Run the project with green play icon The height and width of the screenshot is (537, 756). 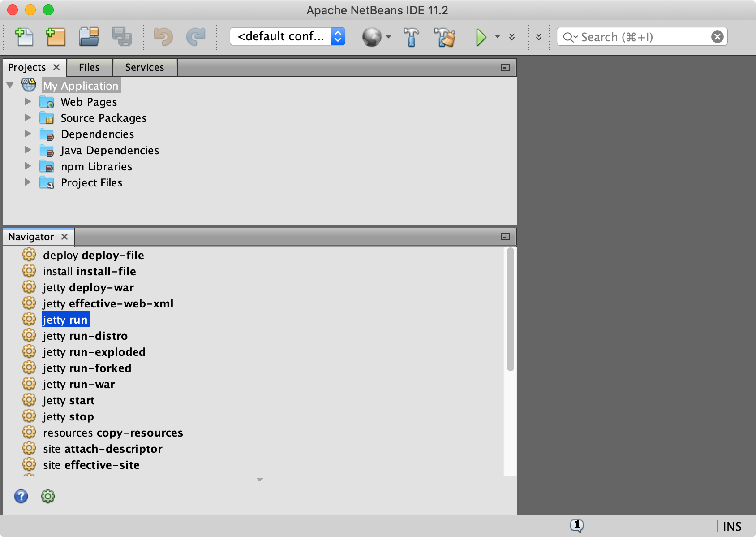click(481, 37)
